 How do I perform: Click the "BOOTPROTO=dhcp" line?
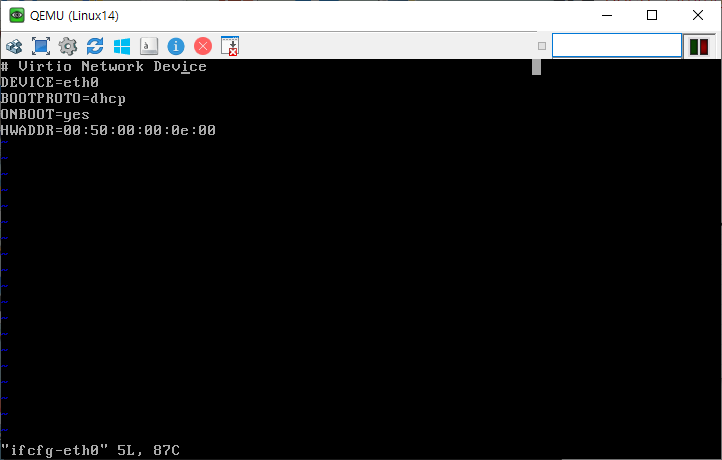(x=63, y=99)
